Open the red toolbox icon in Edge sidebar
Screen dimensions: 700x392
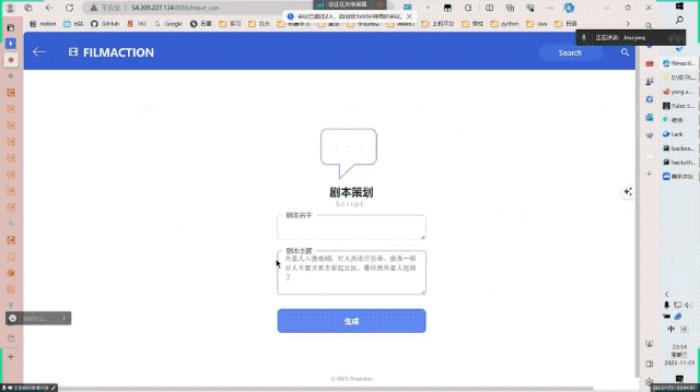click(x=649, y=64)
